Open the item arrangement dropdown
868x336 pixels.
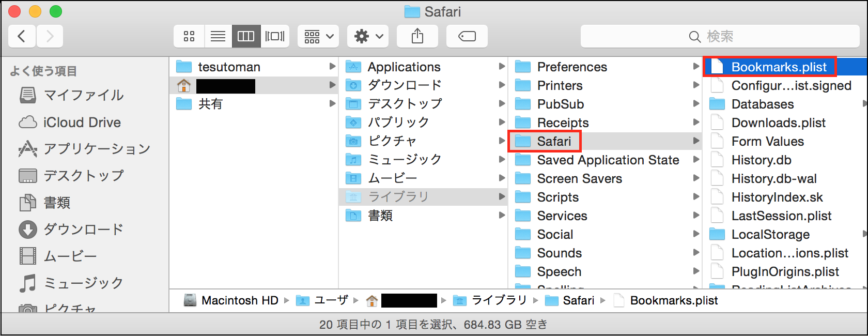(318, 36)
